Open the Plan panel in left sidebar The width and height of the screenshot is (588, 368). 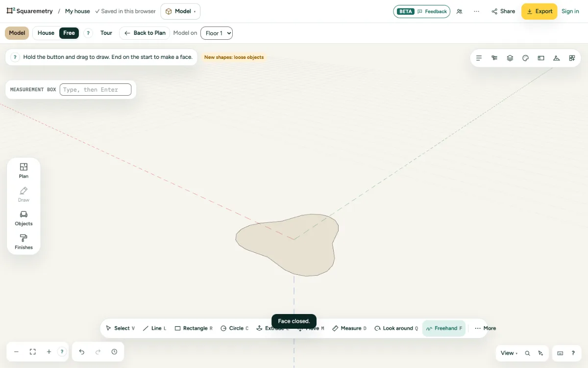(24, 171)
